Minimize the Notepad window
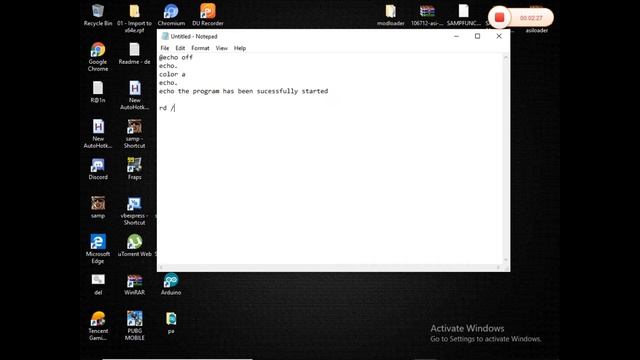This screenshot has height=360, width=640. [x=456, y=36]
